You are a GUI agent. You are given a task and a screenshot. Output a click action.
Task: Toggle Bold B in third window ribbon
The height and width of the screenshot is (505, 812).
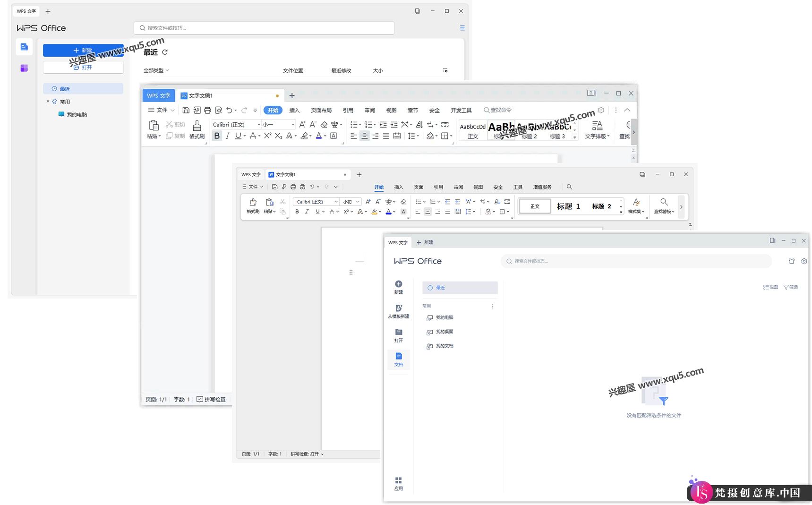point(297,212)
